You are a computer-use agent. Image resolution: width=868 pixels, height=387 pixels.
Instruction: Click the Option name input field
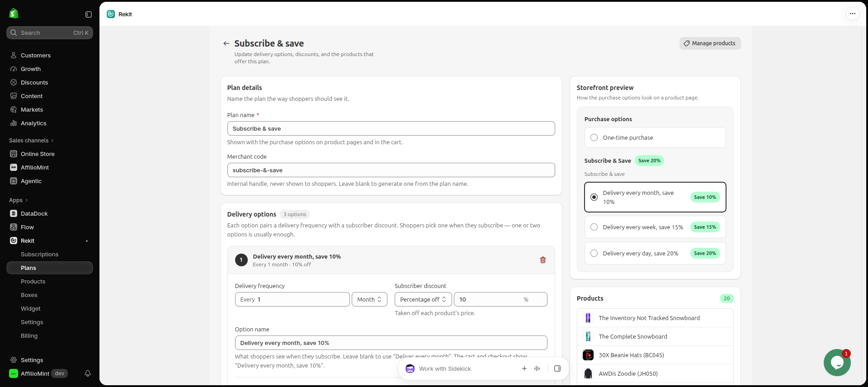391,343
